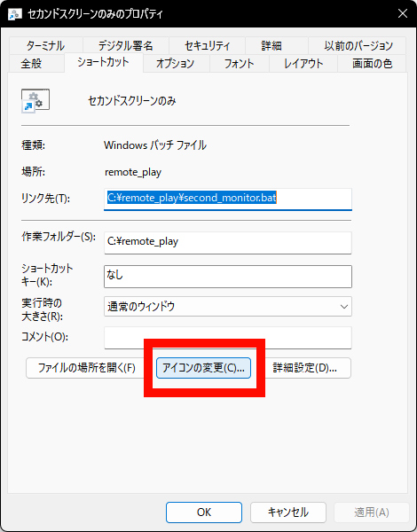This screenshot has width=417, height=532.
Task: Click in the リンク先 target field
Action: pyautogui.click(x=228, y=199)
